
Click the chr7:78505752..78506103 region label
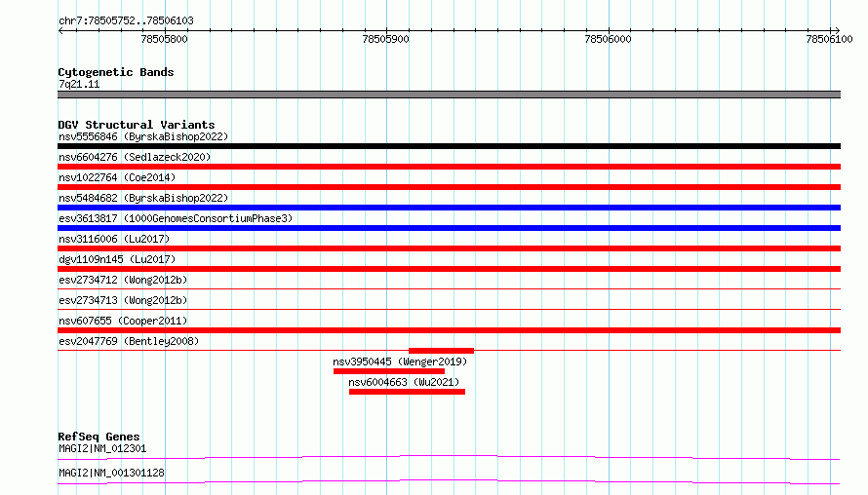pyautogui.click(x=126, y=21)
